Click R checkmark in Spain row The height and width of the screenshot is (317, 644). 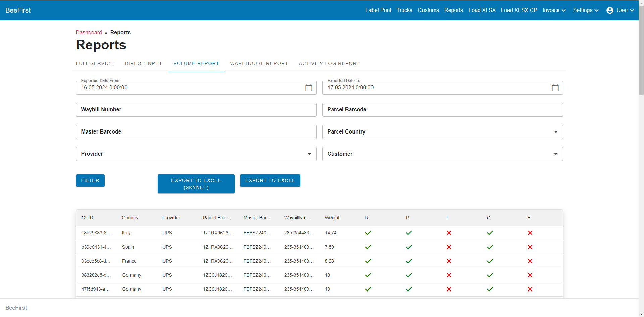coord(368,247)
